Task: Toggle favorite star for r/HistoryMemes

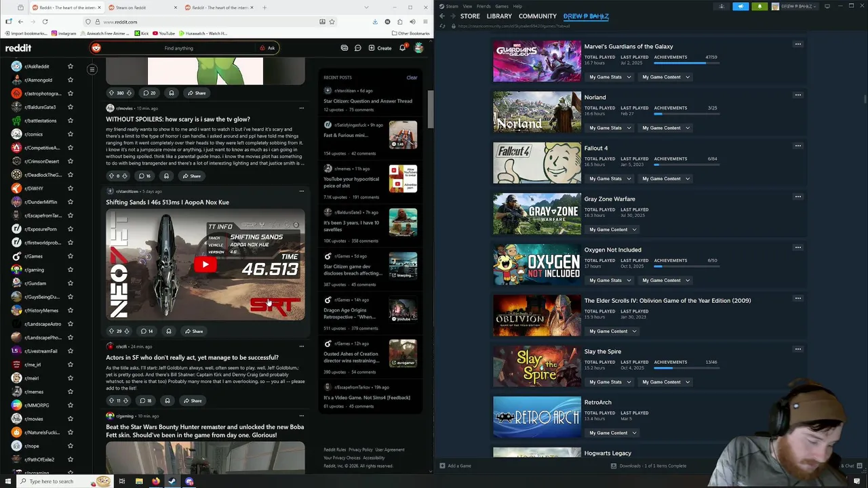Action: [x=70, y=310]
